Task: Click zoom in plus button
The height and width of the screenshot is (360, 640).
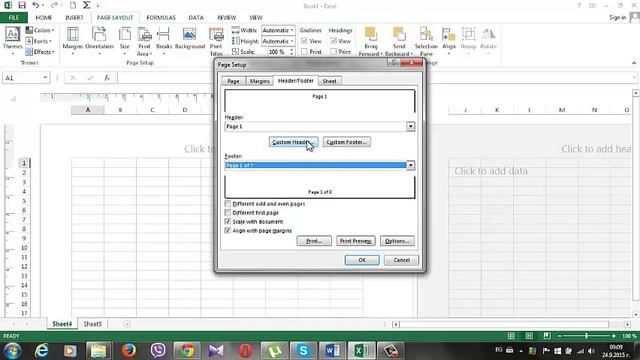Action: (613, 336)
